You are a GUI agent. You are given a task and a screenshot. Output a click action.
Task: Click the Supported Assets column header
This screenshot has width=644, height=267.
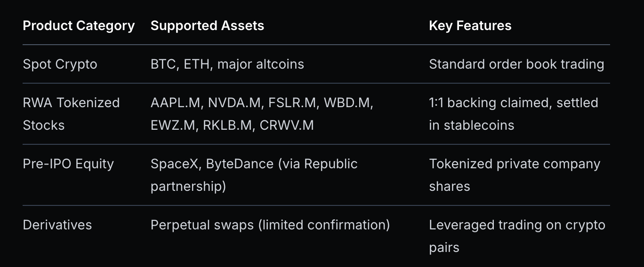[x=207, y=25]
